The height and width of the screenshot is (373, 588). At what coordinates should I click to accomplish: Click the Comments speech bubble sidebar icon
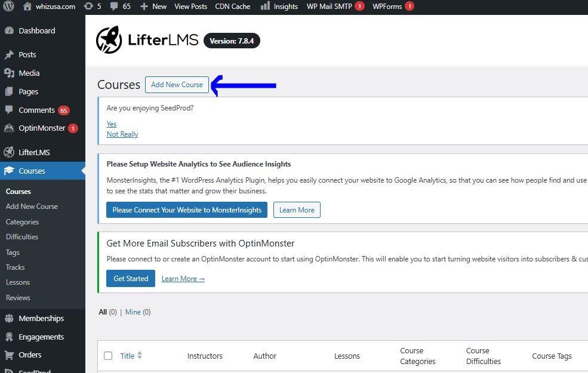pos(9,110)
